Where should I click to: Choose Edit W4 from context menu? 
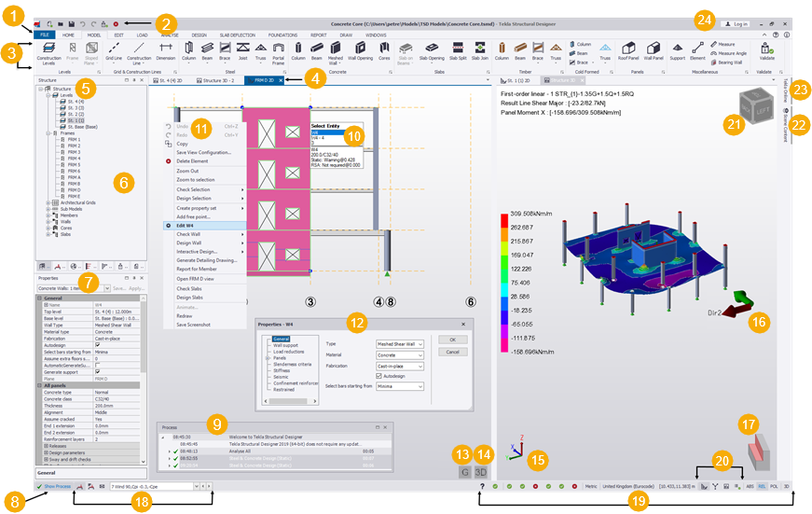pos(204,226)
